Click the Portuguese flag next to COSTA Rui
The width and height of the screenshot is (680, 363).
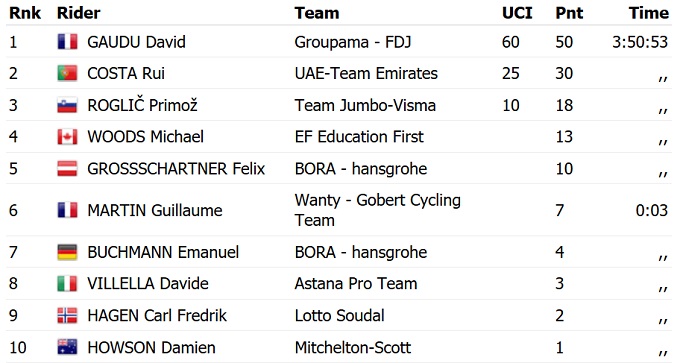coord(67,73)
